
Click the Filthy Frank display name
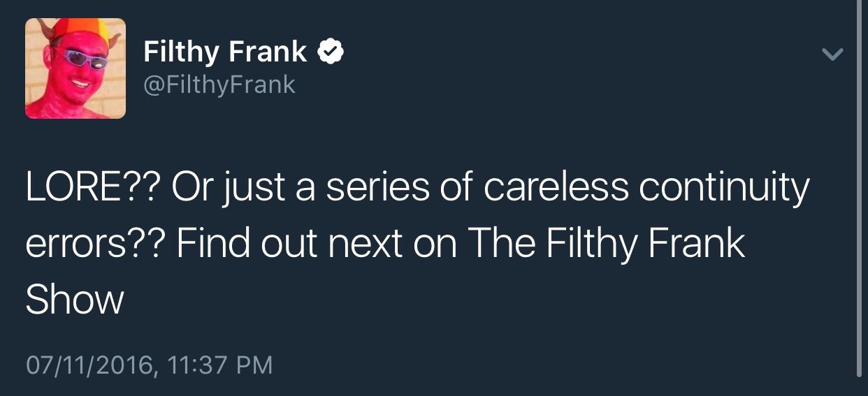pos(224,52)
